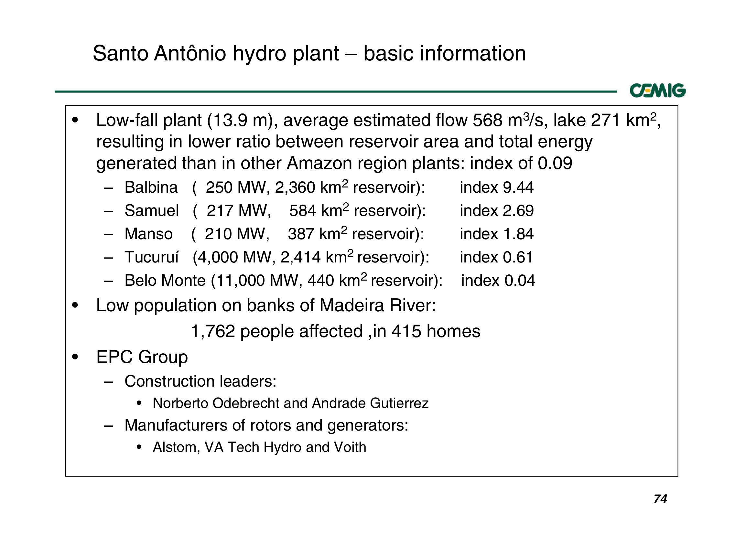Select the 'Belo Monte' plant name
The height and width of the screenshot is (534, 756).
pyautogui.click(x=165, y=281)
